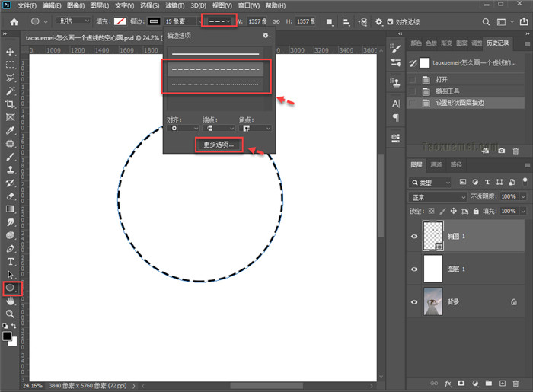Toggle 对齐边缘 checkbox

pyautogui.click(x=390, y=22)
